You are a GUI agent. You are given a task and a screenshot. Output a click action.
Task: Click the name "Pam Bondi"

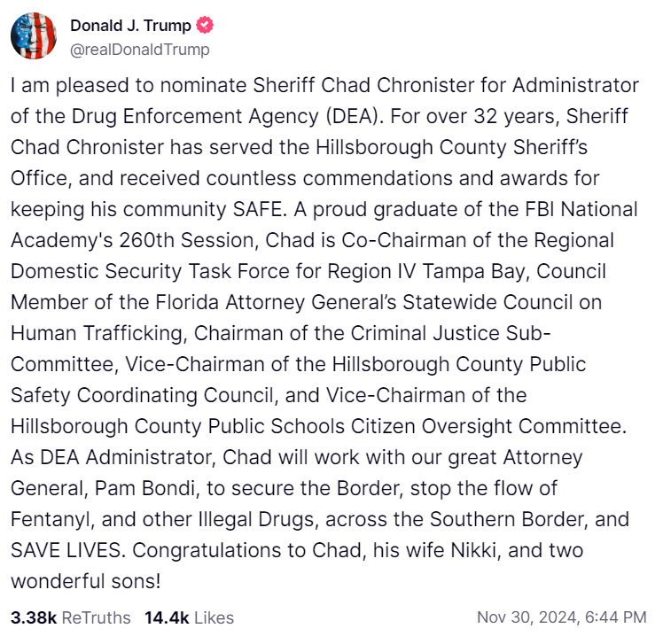click(140, 489)
